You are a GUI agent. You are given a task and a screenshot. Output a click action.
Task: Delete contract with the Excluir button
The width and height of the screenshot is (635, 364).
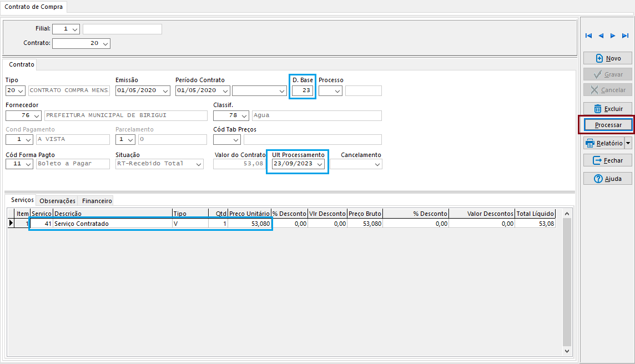click(x=607, y=109)
